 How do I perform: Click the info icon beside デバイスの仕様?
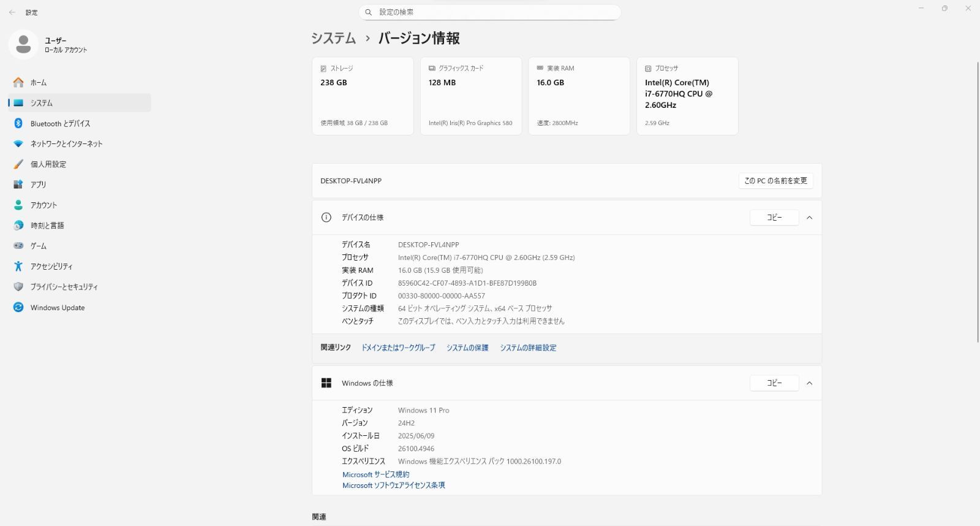point(326,218)
